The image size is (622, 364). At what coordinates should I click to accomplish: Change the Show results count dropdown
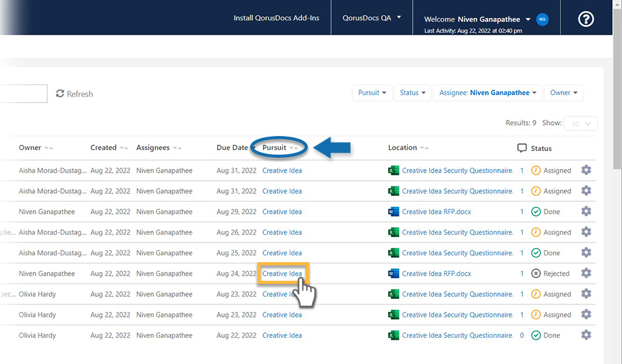pyautogui.click(x=580, y=124)
